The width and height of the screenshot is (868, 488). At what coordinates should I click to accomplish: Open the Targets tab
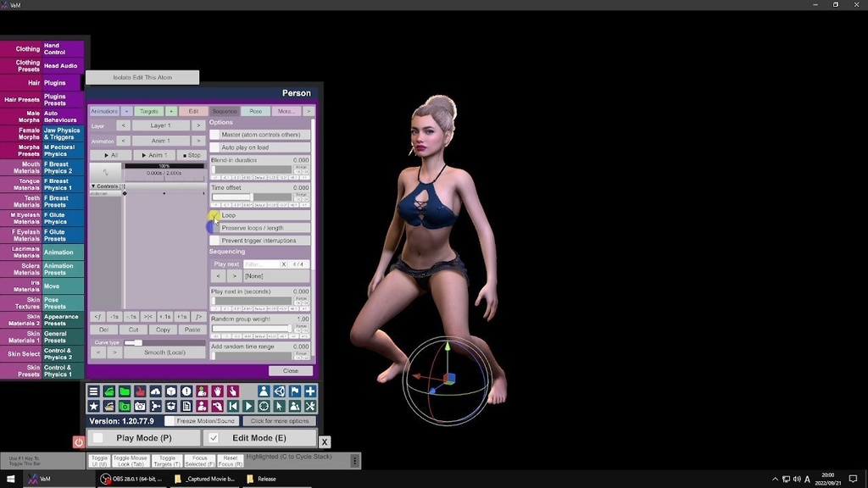149,111
